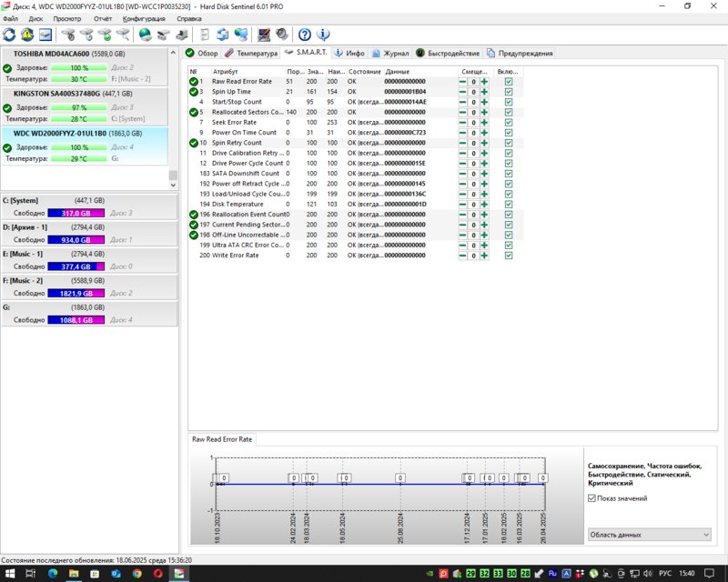
Task: Switch to the Быстродействие tab
Action: tap(448, 53)
